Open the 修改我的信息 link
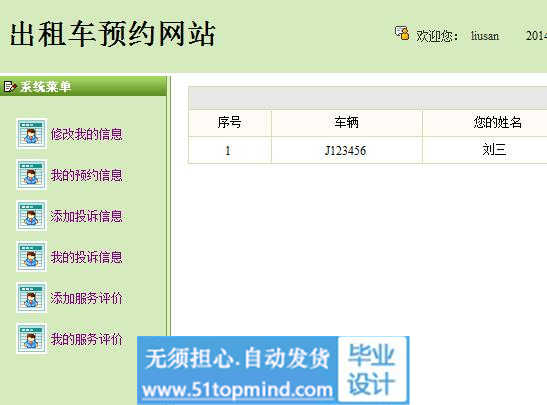The height and width of the screenshot is (405, 547). pos(87,134)
